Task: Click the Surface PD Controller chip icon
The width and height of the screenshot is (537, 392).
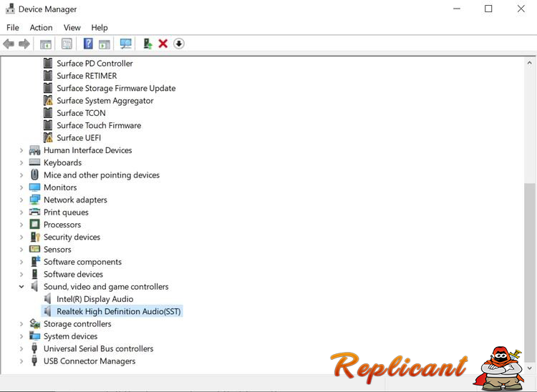Action: (48, 63)
